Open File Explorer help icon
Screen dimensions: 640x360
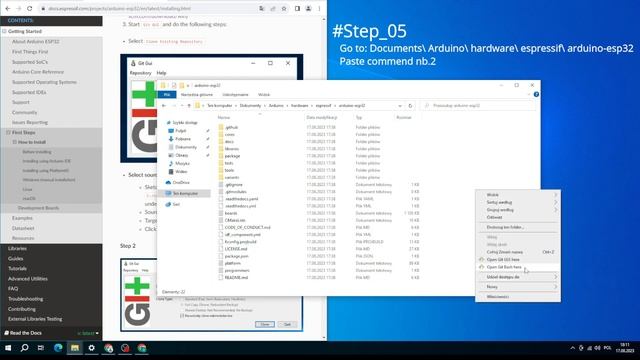click(536, 94)
